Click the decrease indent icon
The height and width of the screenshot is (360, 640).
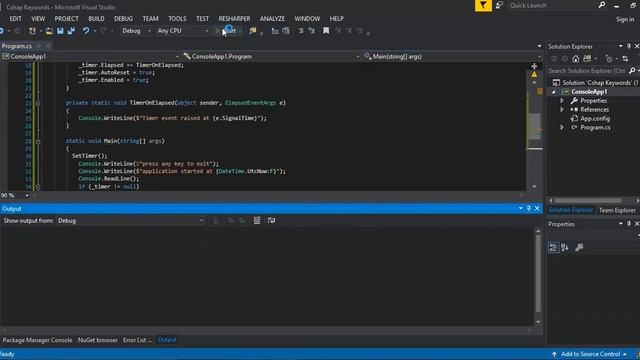[301, 31]
